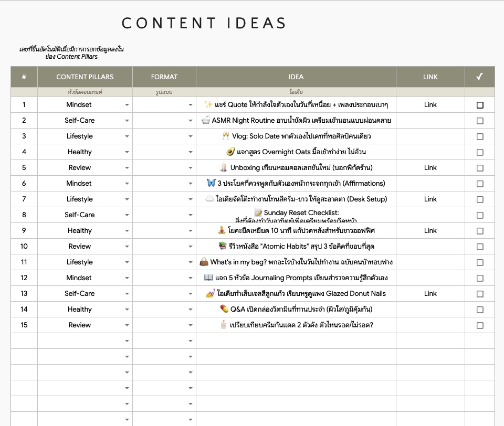Screen dimensions: 504x426
Task: Click empty LINK cell in row 2
Action: point(430,121)
